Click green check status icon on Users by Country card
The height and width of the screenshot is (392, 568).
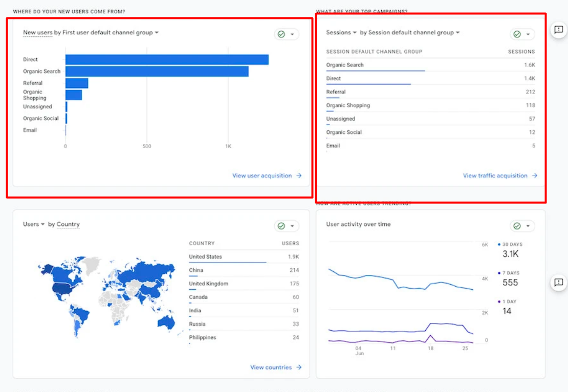click(281, 226)
